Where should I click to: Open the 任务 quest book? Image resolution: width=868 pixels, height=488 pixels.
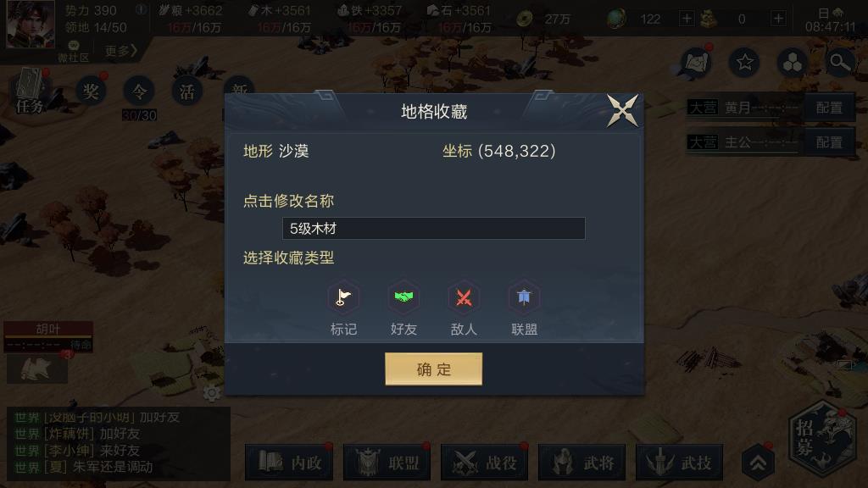click(29, 91)
